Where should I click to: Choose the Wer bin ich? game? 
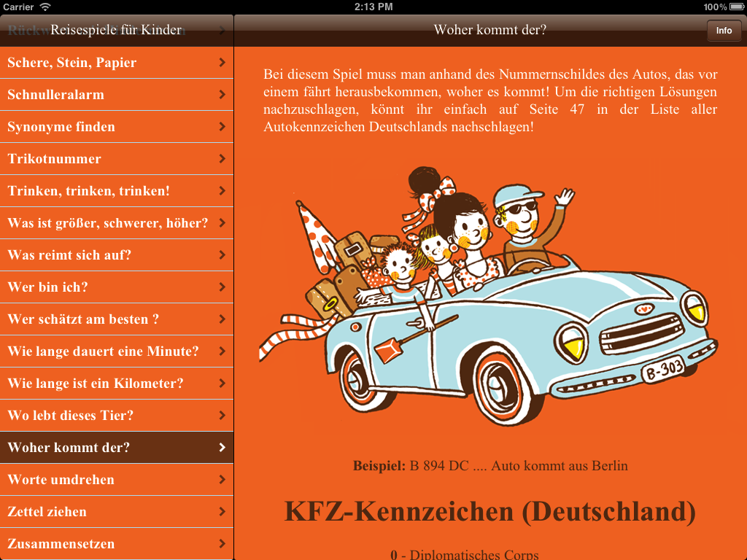coord(48,287)
